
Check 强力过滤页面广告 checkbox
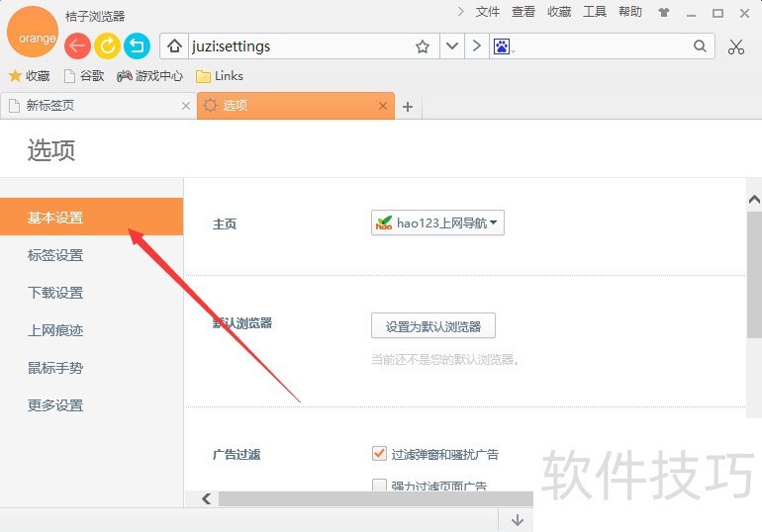click(379, 485)
